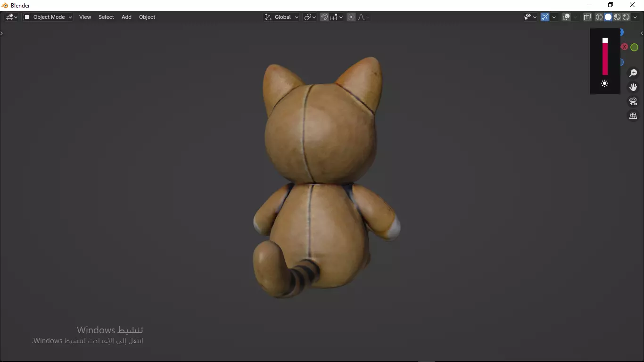Viewport: 644px width, 362px height.
Task: Click the green Y axis gizmo
Action: tap(635, 47)
